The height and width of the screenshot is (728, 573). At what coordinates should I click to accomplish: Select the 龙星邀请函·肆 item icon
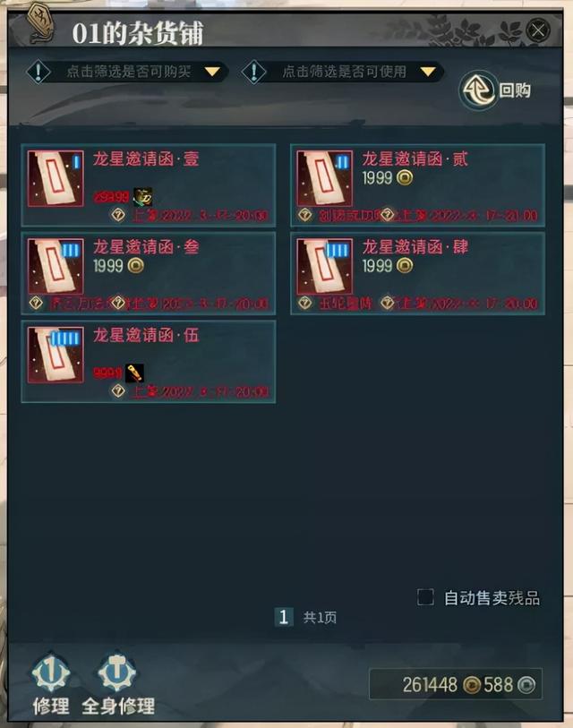325,267
